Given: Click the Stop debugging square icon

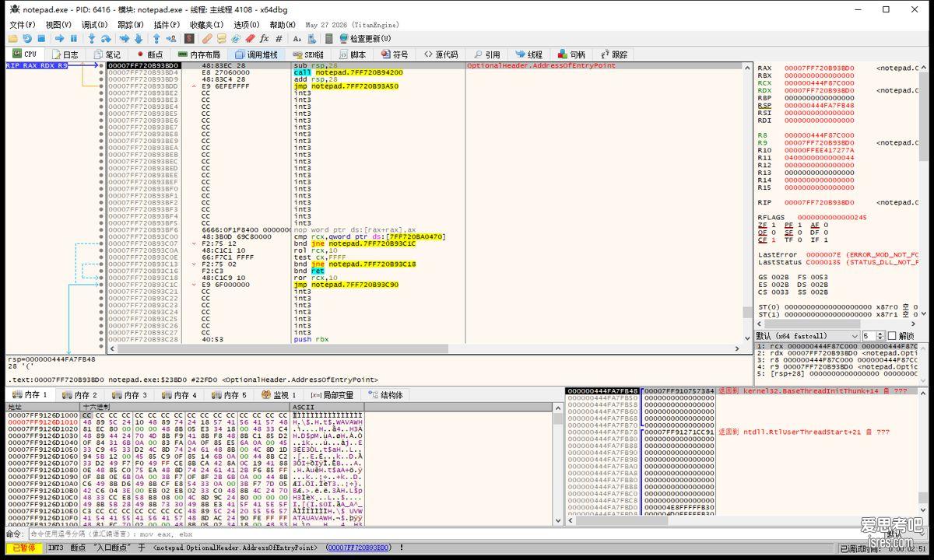Looking at the screenshot, I should (41, 38).
